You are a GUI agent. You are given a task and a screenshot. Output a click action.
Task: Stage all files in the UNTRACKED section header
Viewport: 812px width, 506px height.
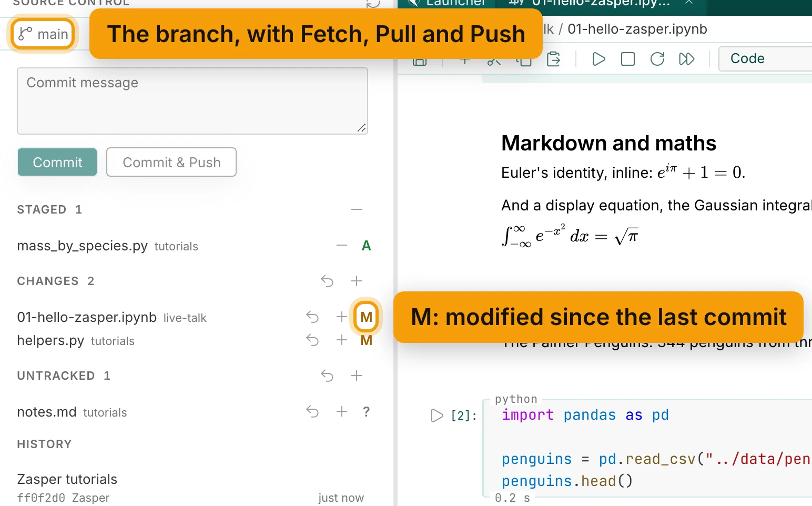(x=357, y=376)
